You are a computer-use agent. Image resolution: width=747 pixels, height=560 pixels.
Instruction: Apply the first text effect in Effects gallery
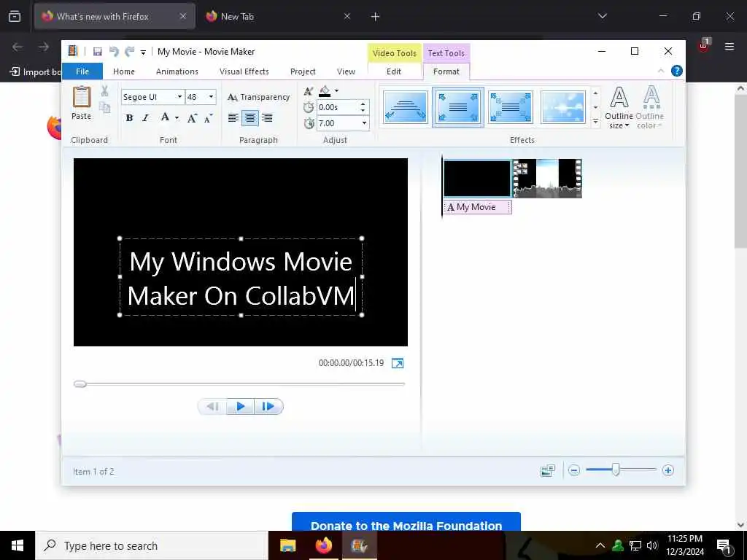406,107
